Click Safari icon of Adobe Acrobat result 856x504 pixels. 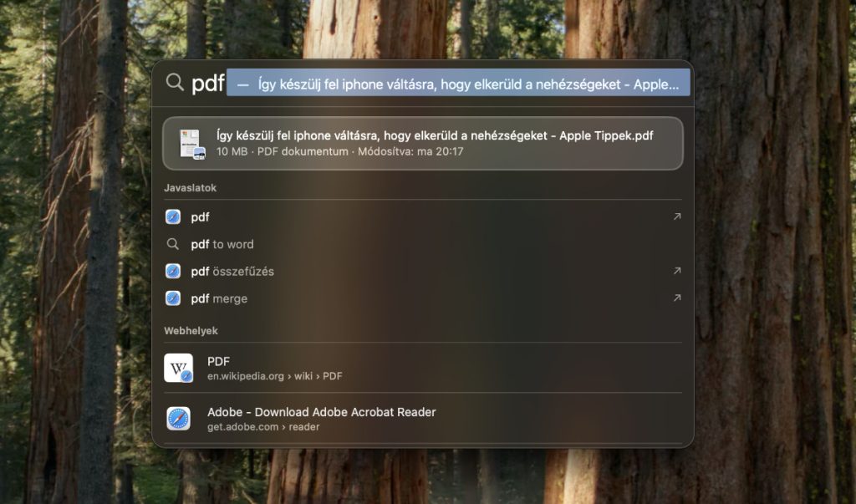click(x=179, y=419)
